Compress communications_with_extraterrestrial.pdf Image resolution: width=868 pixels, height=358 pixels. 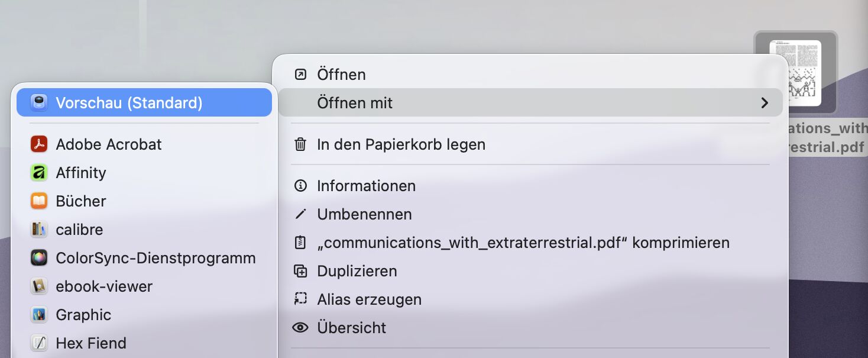[523, 243]
